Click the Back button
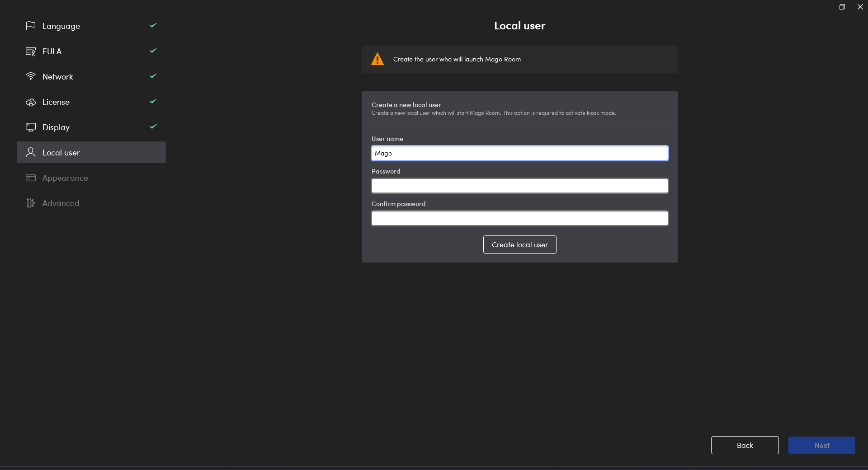The image size is (868, 470). coord(745,445)
